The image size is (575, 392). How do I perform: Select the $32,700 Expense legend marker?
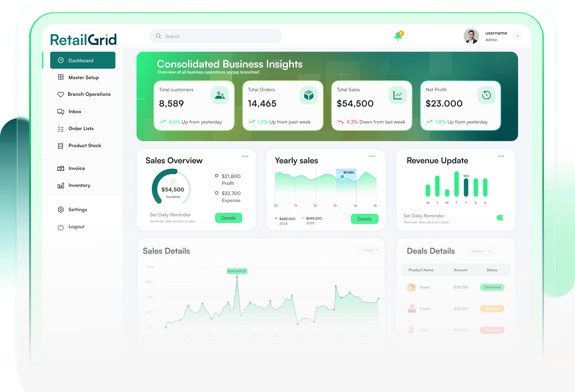pyautogui.click(x=217, y=193)
